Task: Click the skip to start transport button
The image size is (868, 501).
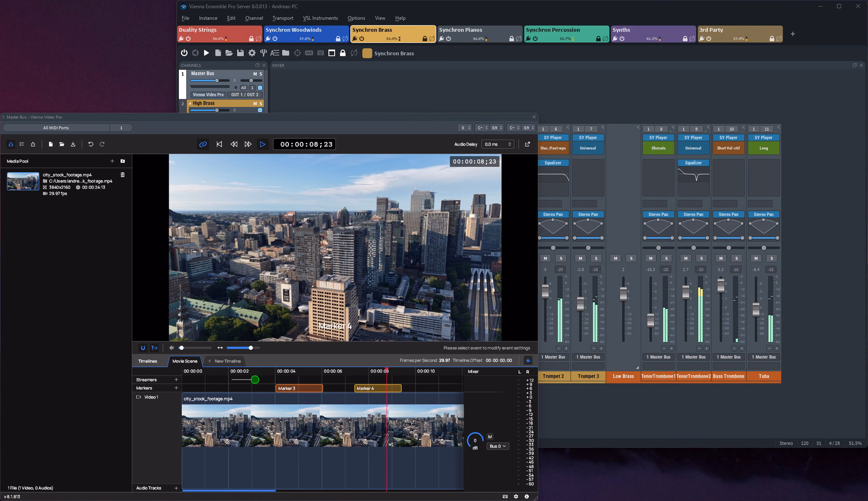Action: tap(219, 144)
